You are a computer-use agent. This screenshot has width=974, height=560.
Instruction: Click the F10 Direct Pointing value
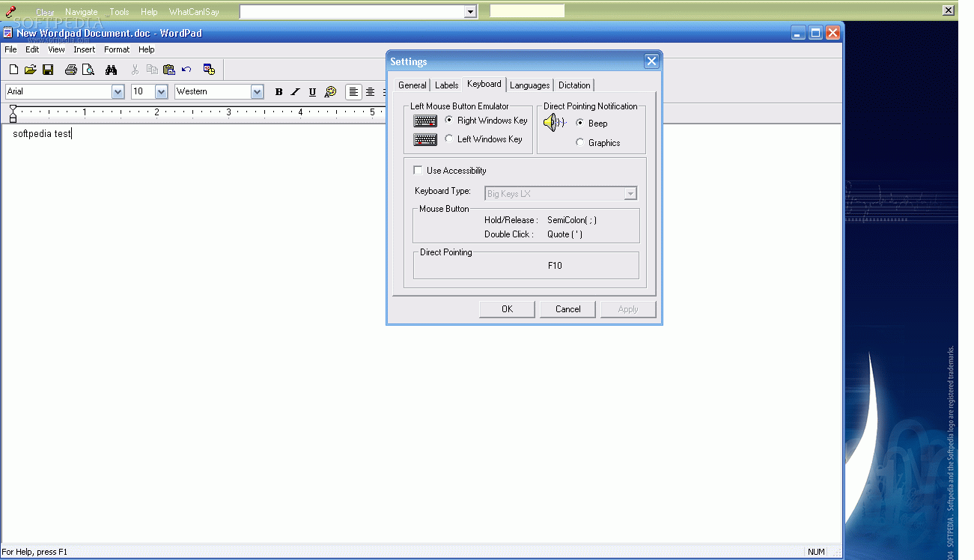555,266
